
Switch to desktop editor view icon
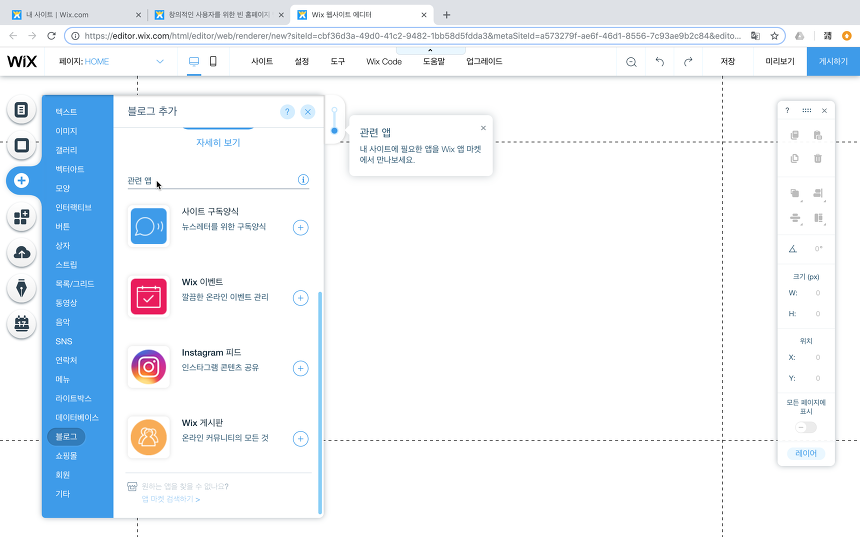[x=194, y=61]
